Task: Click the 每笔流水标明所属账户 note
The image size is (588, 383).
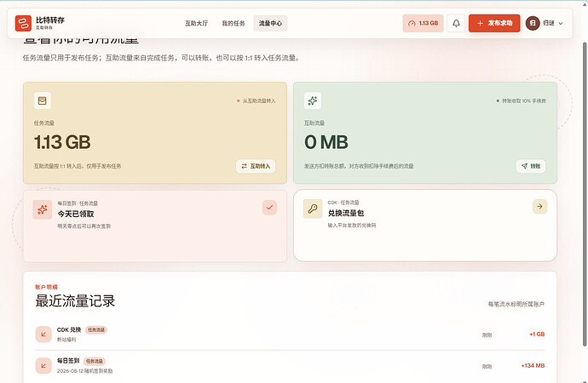Action: point(516,304)
